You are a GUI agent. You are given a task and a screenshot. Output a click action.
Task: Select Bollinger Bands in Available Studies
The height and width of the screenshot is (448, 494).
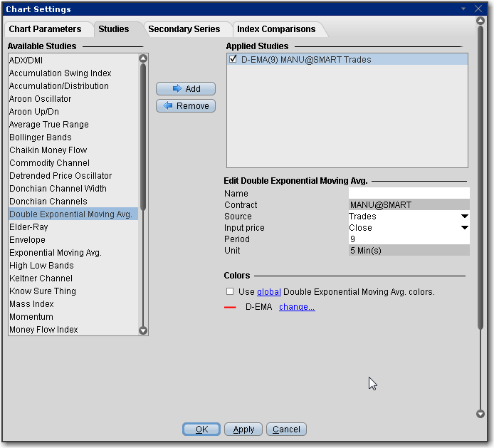point(41,137)
